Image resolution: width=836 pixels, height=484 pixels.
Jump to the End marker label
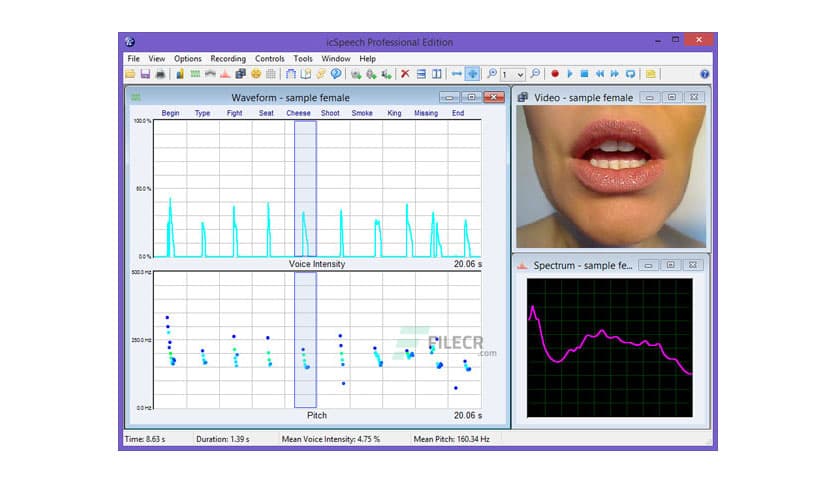[x=458, y=113]
